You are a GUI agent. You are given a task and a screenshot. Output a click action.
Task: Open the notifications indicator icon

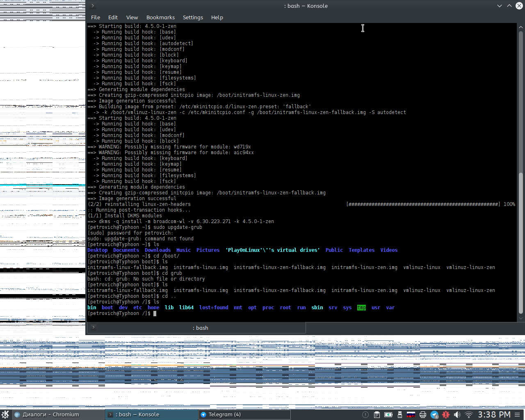[x=365, y=415]
